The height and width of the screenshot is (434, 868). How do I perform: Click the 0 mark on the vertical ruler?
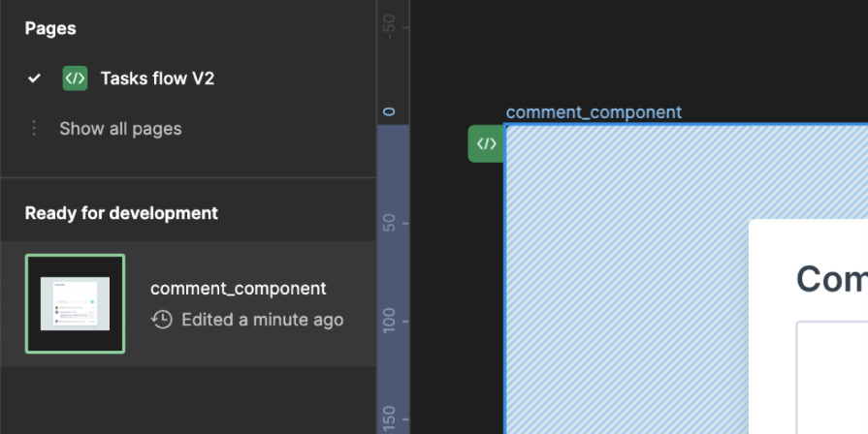pos(391,111)
